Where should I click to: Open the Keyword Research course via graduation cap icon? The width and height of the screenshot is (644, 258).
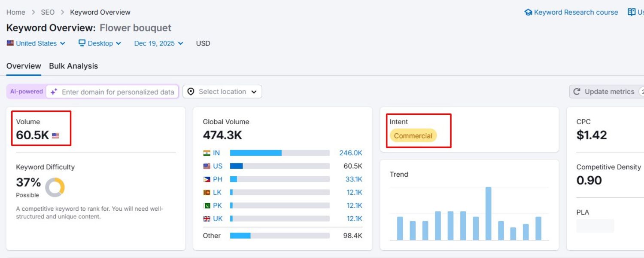529,12
